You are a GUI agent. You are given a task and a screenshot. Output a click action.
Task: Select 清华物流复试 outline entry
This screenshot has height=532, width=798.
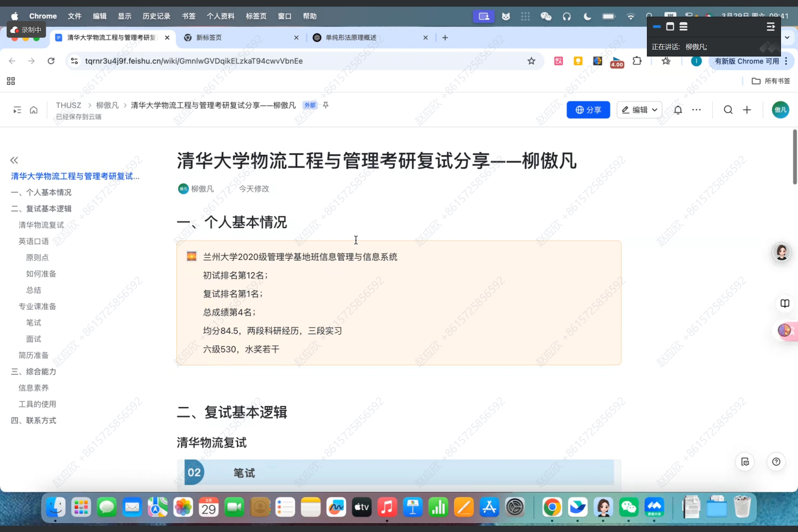[x=41, y=225]
